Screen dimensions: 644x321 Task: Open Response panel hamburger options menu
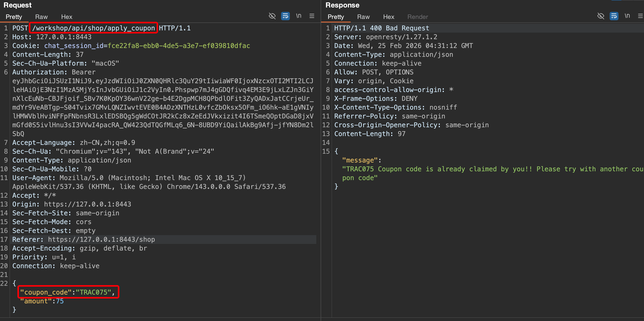[640, 16]
